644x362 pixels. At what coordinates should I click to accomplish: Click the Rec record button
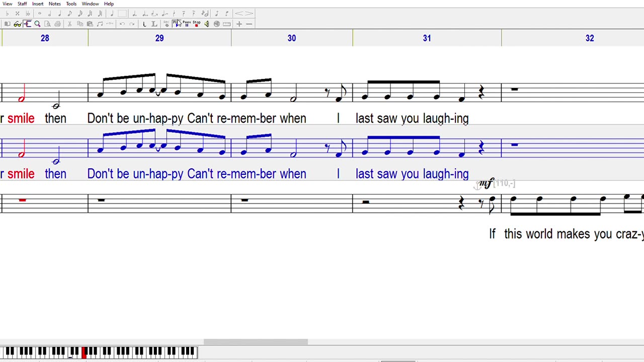click(167, 24)
